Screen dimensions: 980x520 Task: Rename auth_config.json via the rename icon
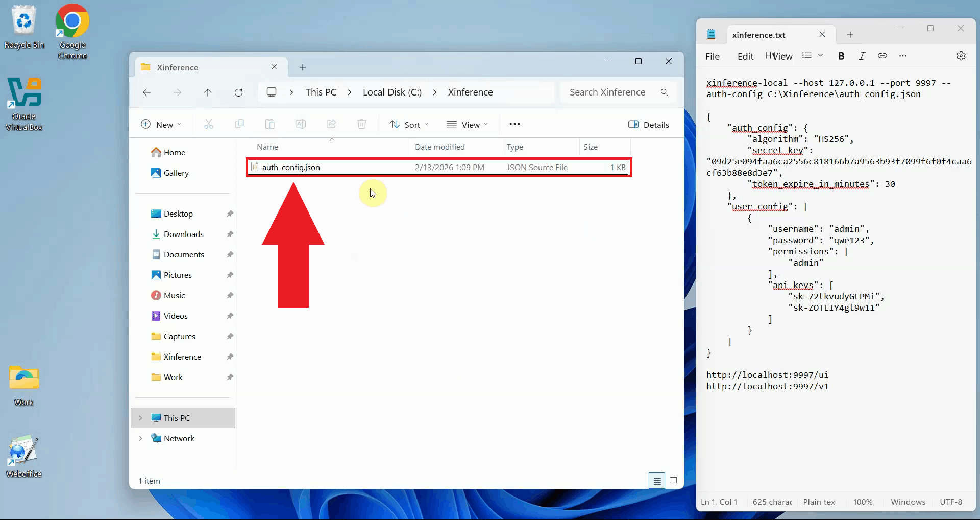pyautogui.click(x=301, y=124)
